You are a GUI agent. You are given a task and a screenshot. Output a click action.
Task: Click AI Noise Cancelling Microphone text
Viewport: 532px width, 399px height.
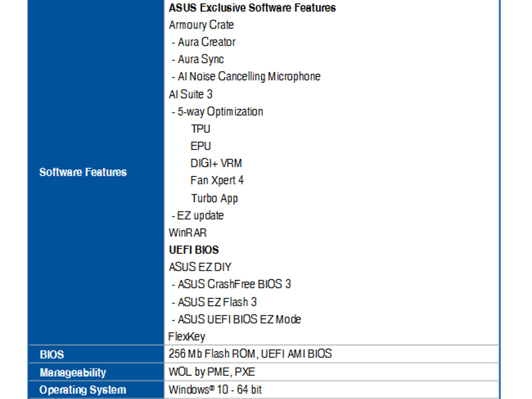click(249, 77)
